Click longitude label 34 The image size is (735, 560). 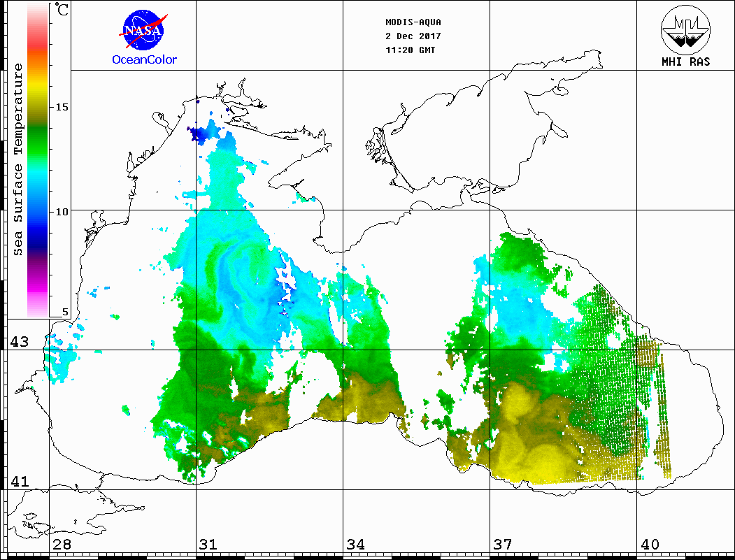356,545
